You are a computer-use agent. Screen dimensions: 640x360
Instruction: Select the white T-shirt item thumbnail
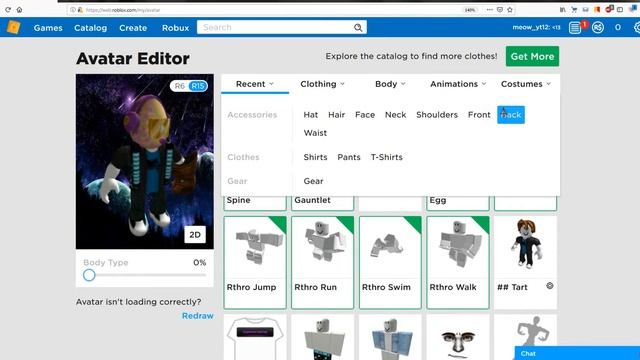click(255, 337)
